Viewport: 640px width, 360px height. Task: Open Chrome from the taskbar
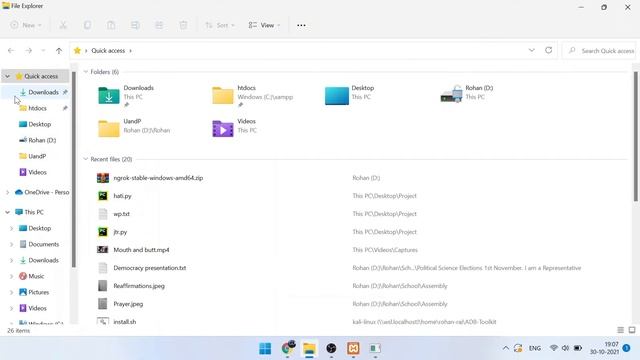288,349
